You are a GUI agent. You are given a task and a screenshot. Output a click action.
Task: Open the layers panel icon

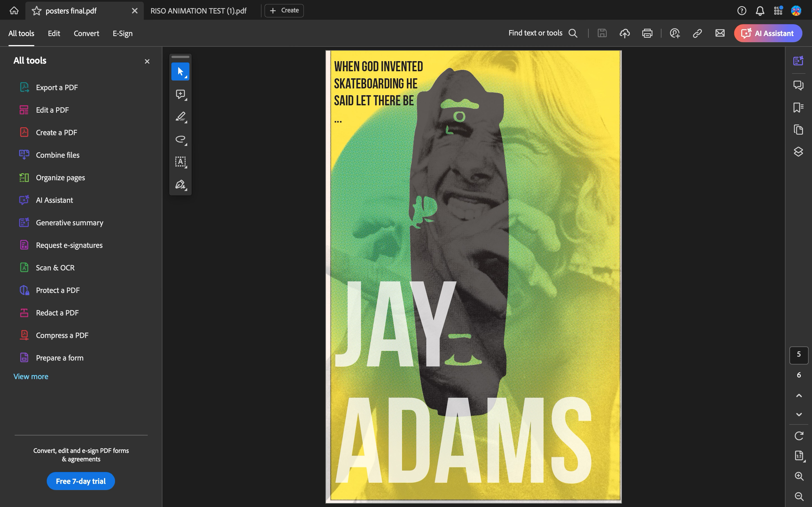(798, 152)
